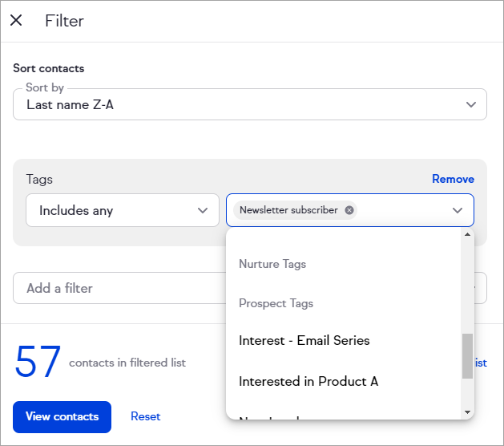Image resolution: width=504 pixels, height=446 pixels.
Task: Close the Filter panel with the X icon
Action: click(16, 21)
